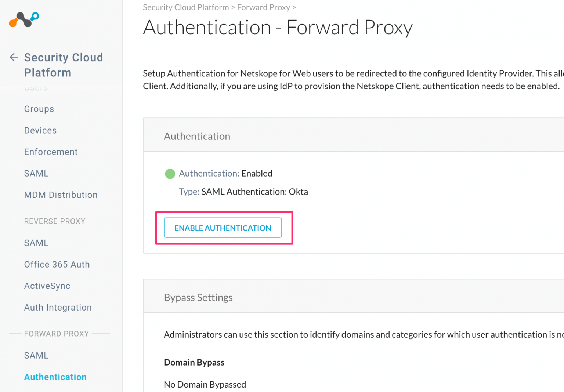The width and height of the screenshot is (564, 392).
Task: Open Office 365 Auth settings
Action: point(57,264)
